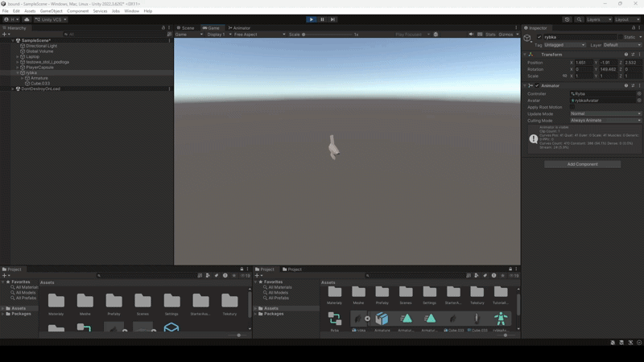The width and height of the screenshot is (644, 362).
Task: Click the global search magnifier icon
Action: pyautogui.click(x=577, y=19)
